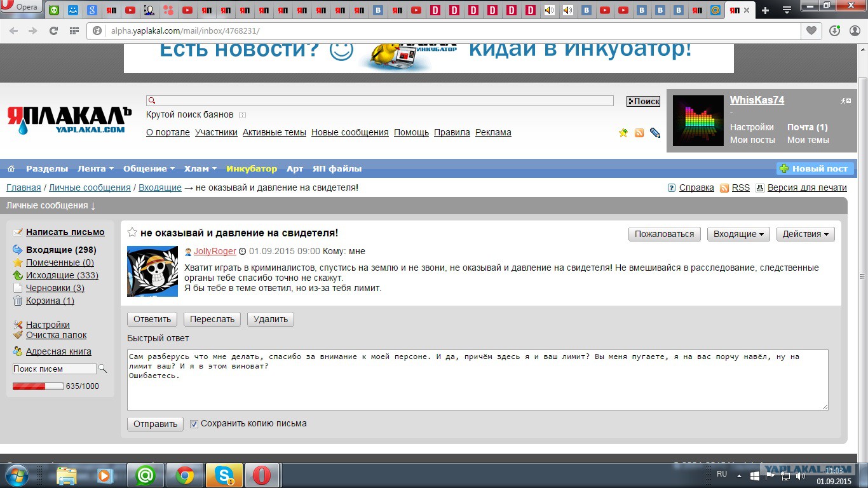Click the heart bookmark icon in address bar

(811, 30)
